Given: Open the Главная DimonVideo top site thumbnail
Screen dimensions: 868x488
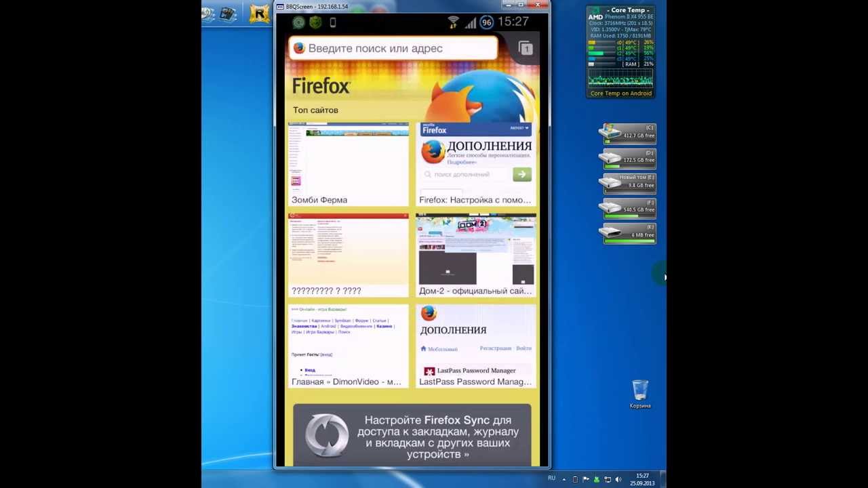Looking at the screenshot, I should (x=349, y=346).
